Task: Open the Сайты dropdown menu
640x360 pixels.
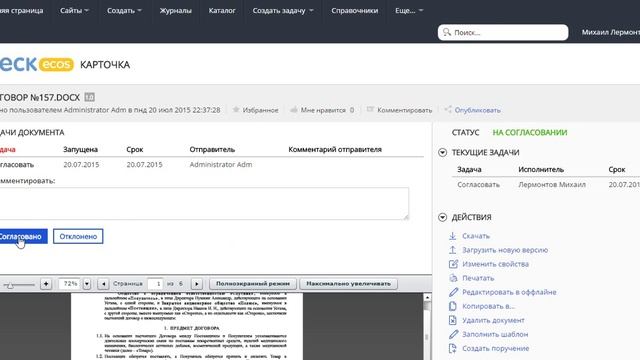Action: point(74,11)
